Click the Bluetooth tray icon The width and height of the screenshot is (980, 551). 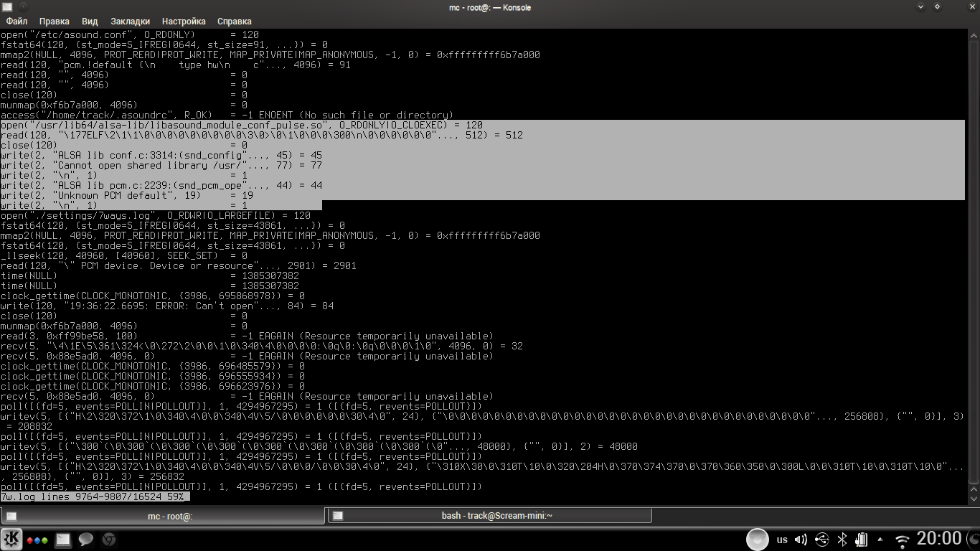click(844, 540)
